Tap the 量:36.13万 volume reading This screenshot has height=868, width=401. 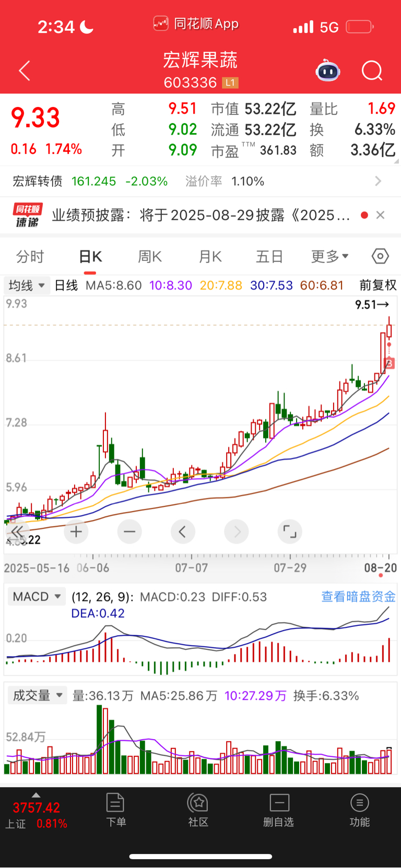tap(103, 696)
